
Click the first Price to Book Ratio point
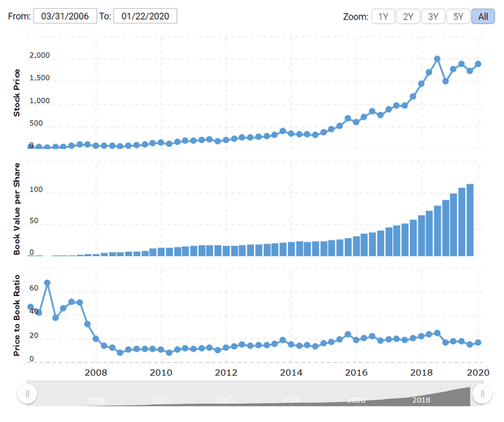(x=31, y=307)
